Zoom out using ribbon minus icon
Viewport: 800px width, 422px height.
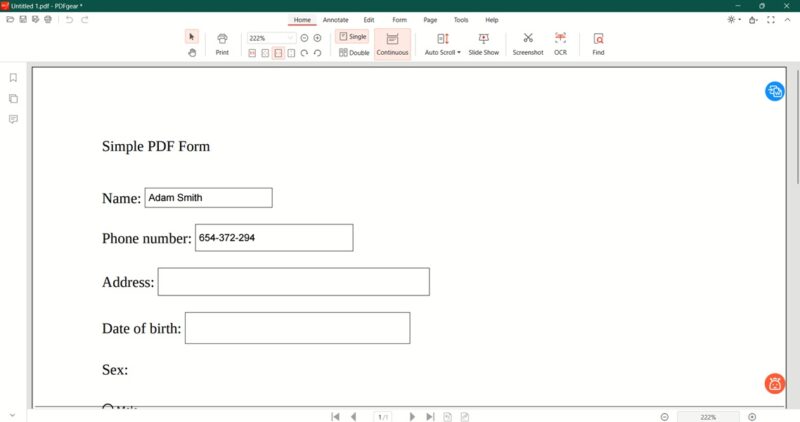tap(304, 38)
